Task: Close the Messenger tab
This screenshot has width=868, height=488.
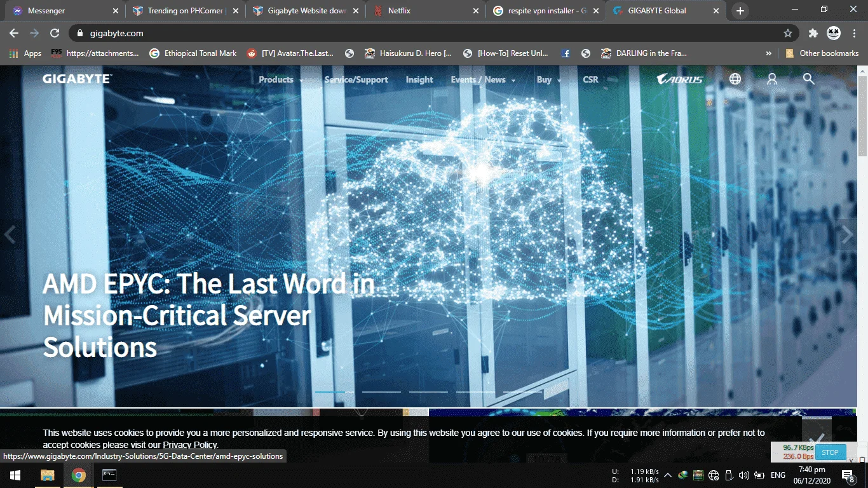Action: click(x=116, y=11)
